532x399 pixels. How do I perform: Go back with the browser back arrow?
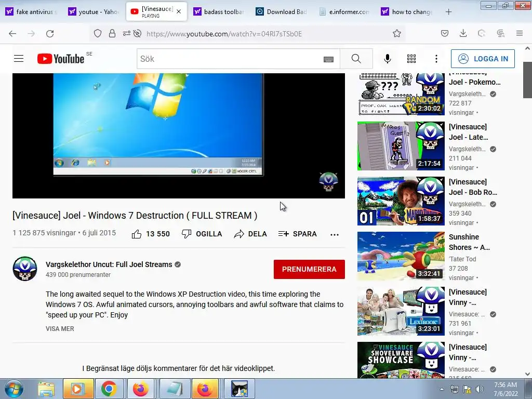tap(12, 34)
